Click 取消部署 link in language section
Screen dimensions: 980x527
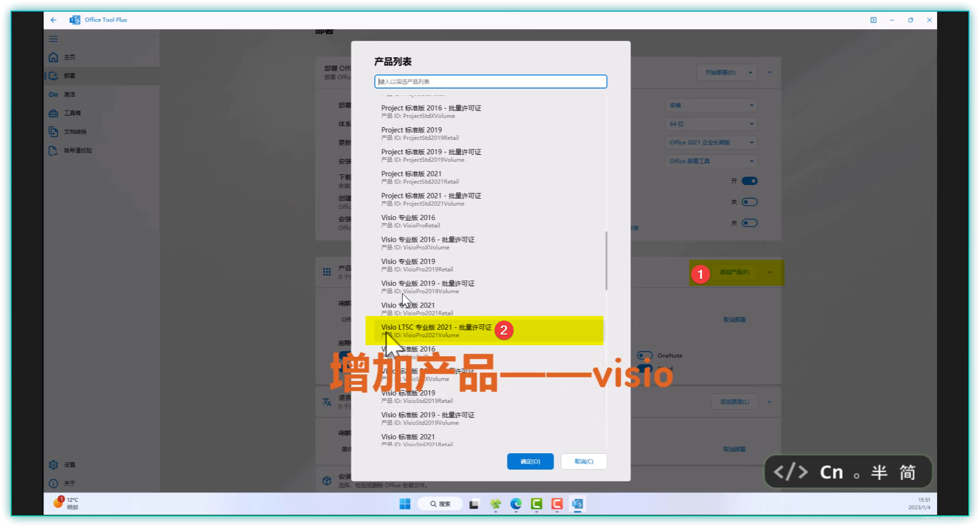coord(734,449)
